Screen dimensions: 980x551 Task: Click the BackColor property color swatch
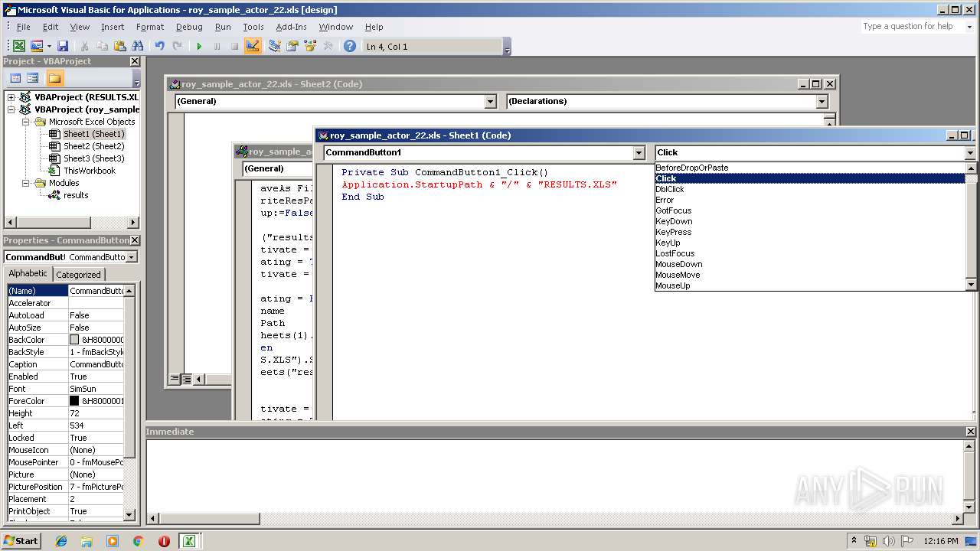[x=74, y=340]
